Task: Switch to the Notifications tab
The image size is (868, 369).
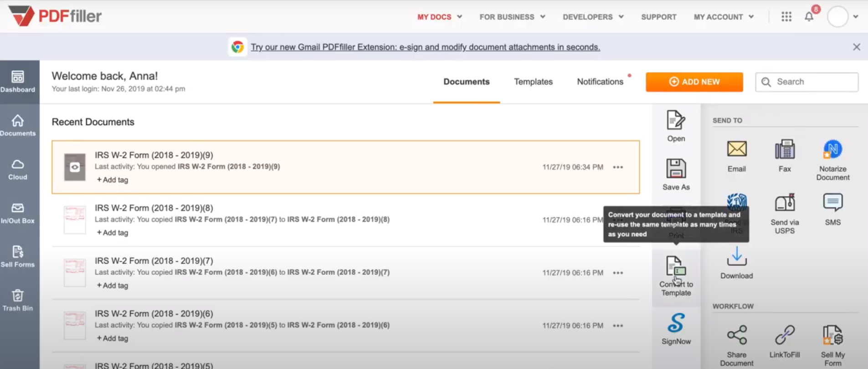Action: 600,82
